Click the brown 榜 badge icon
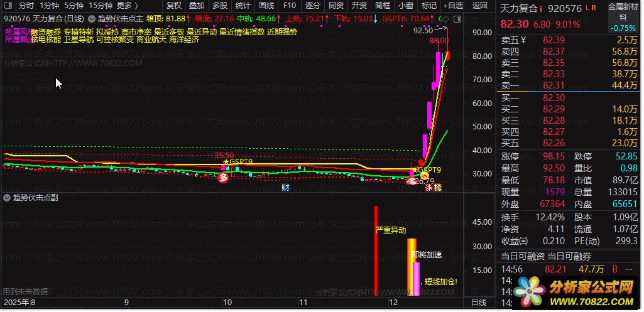 [438, 188]
